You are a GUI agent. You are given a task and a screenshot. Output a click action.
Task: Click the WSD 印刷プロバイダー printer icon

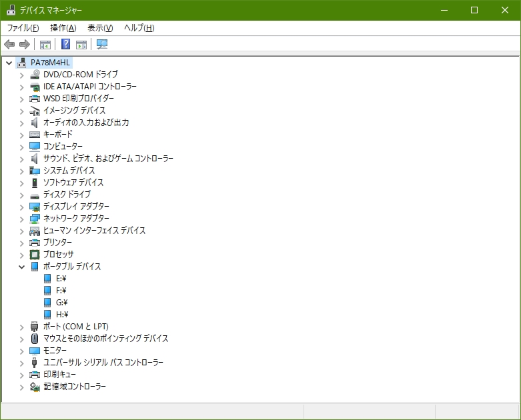click(x=35, y=99)
